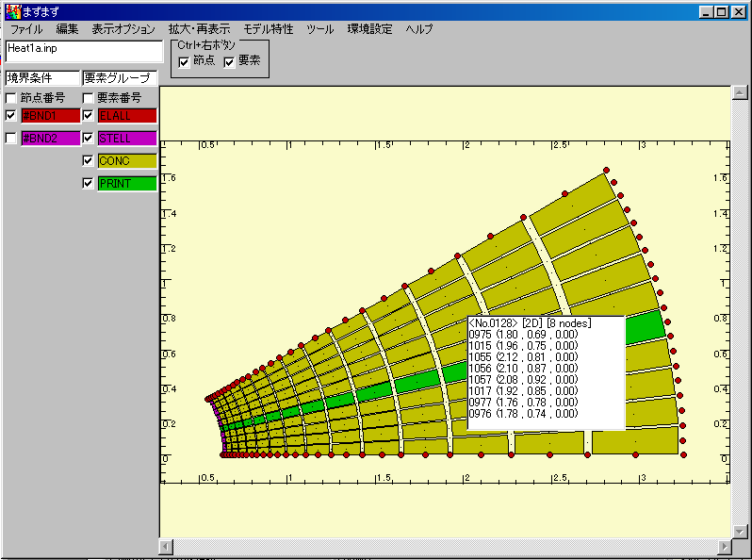Click the red ELALL color swatch
Viewport: 752px width, 560px height.
127,115
